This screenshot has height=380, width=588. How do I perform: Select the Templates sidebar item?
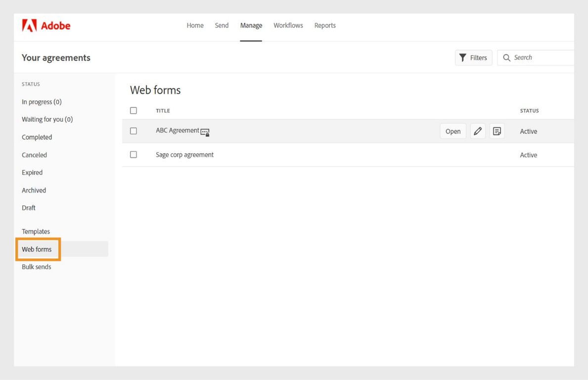click(x=36, y=232)
